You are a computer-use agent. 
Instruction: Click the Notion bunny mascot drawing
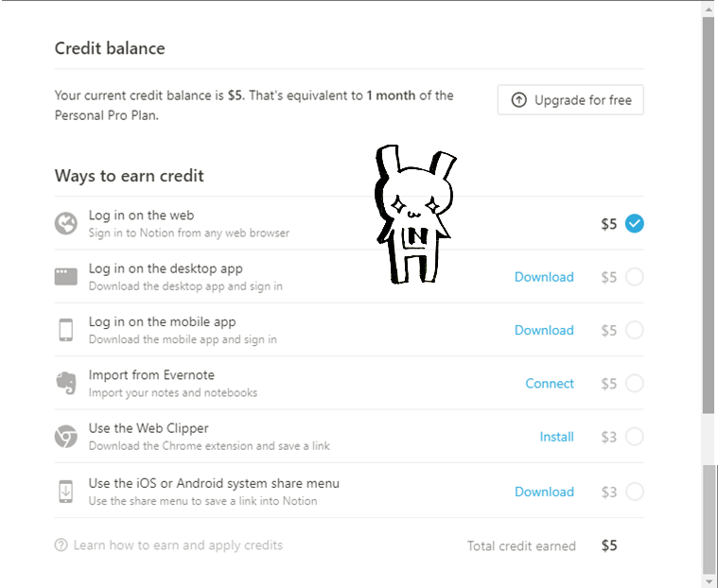coord(412,216)
